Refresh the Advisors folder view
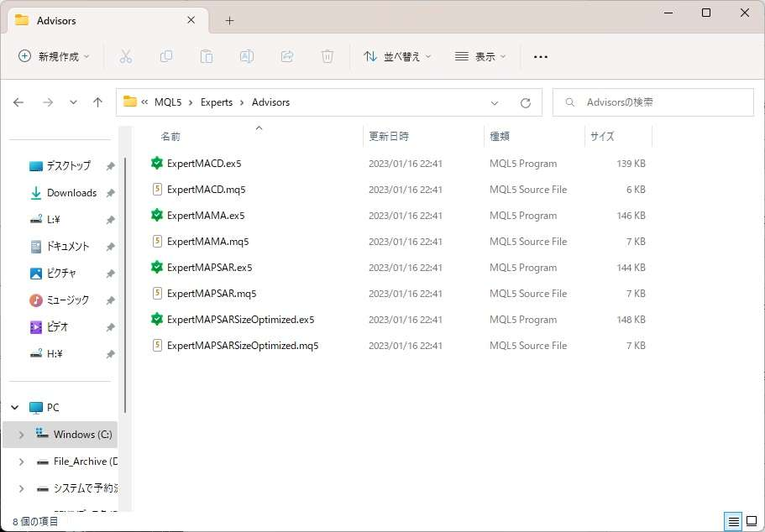The width and height of the screenshot is (765, 532). click(526, 103)
